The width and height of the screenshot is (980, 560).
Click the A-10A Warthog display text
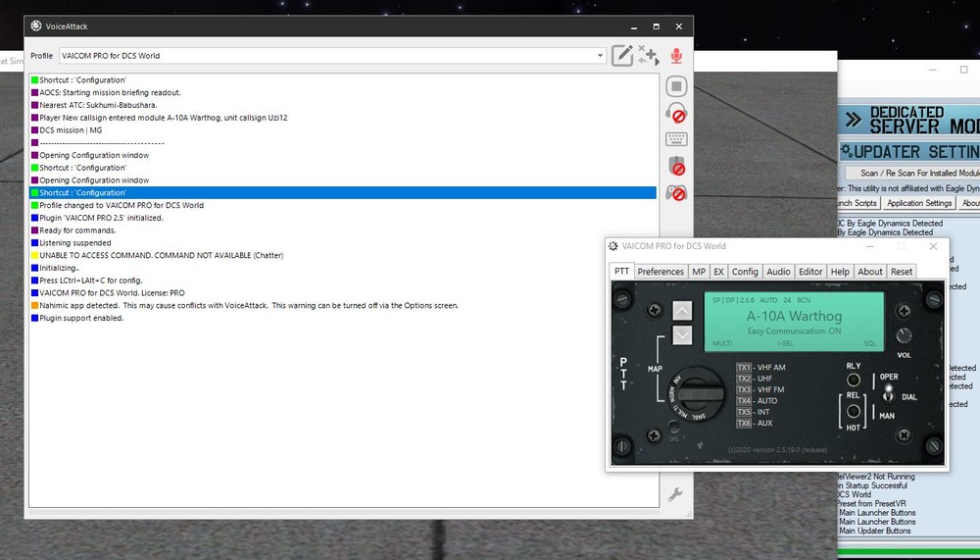[795, 316]
